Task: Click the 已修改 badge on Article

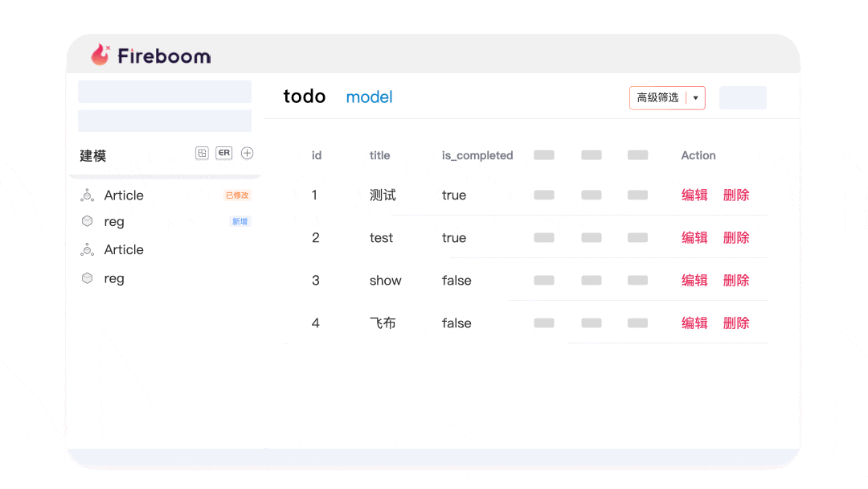Action: pyautogui.click(x=237, y=195)
